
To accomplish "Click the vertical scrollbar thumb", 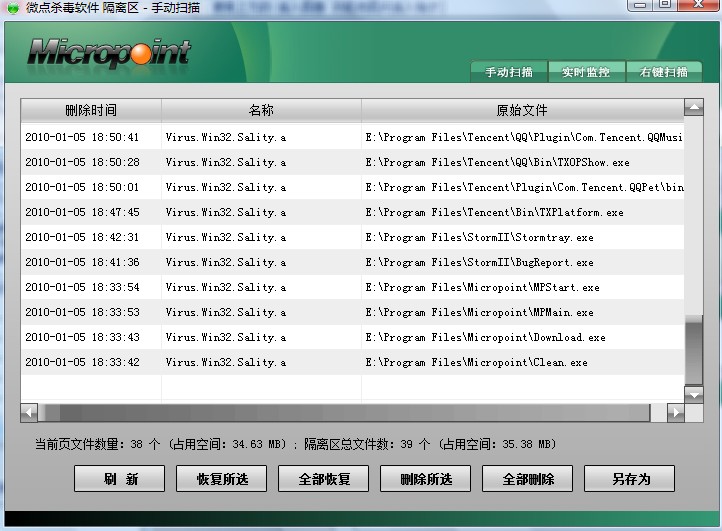I will 693,350.
